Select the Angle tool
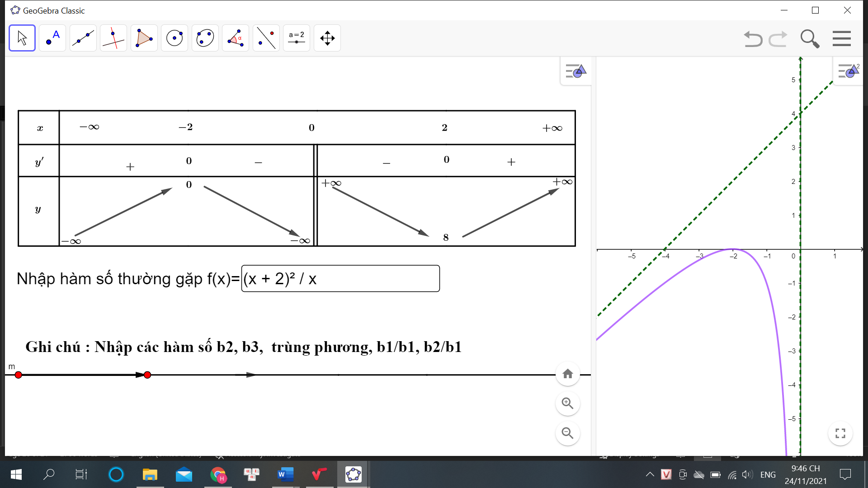The width and height of the screenshot is (868, 488). [x=236, y=38]
